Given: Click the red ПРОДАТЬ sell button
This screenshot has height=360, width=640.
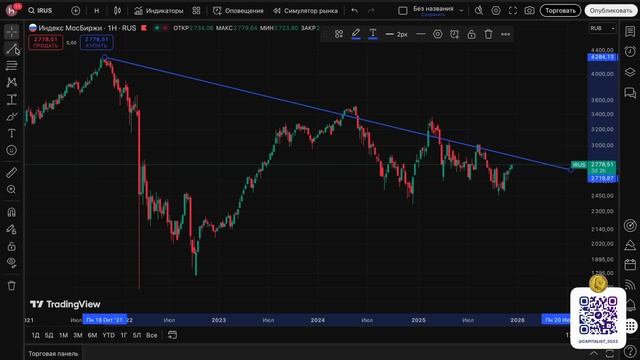Looking at the screenshot, I should click(46, 42).
